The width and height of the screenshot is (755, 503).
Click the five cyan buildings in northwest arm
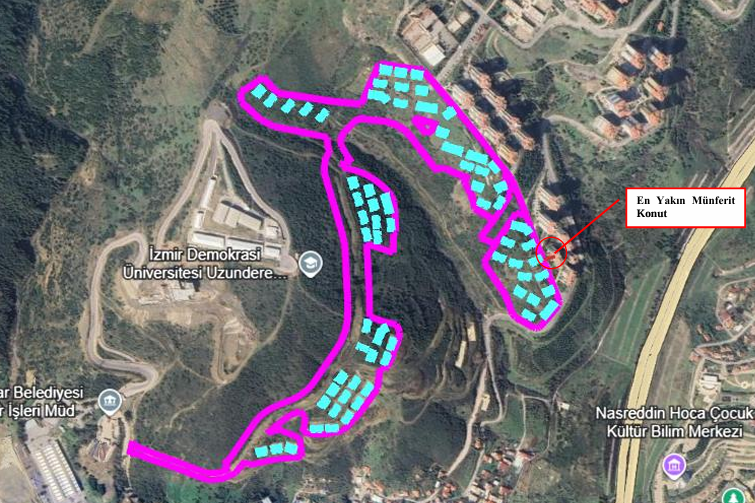[290, 103]
